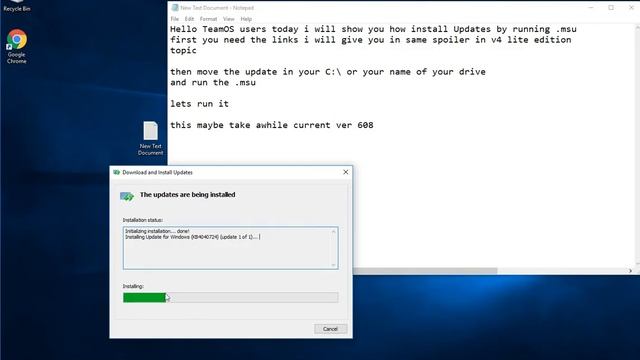Click the line "and run the .msu" in Notepad
The width and height of the screenshot is (640, 360).
213,82
